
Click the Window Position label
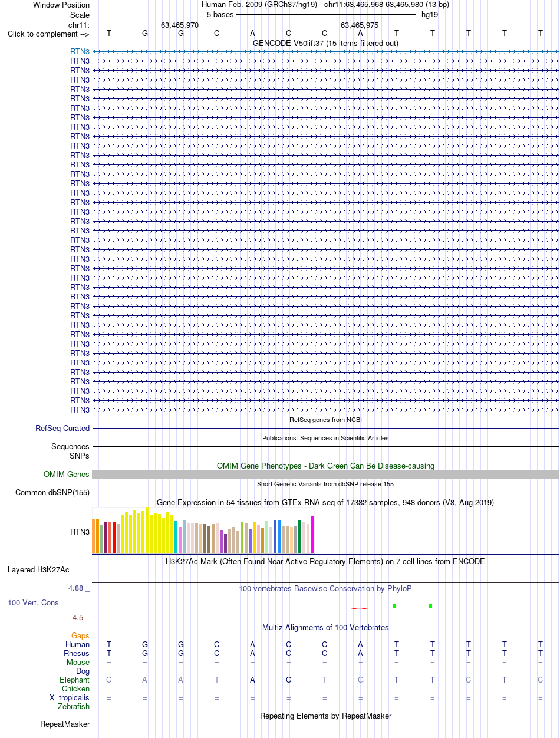tap(61, 5)
